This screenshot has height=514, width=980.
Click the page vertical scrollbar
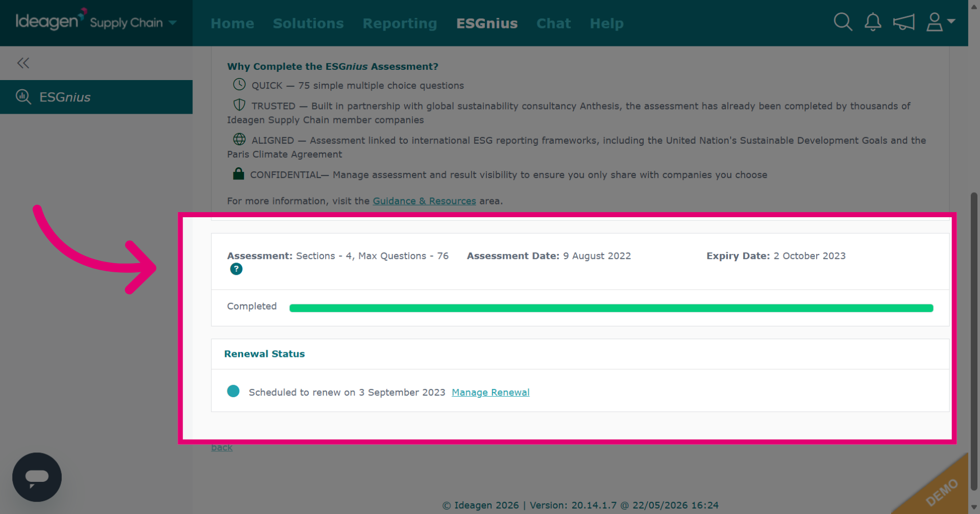[x=974, y=342]
